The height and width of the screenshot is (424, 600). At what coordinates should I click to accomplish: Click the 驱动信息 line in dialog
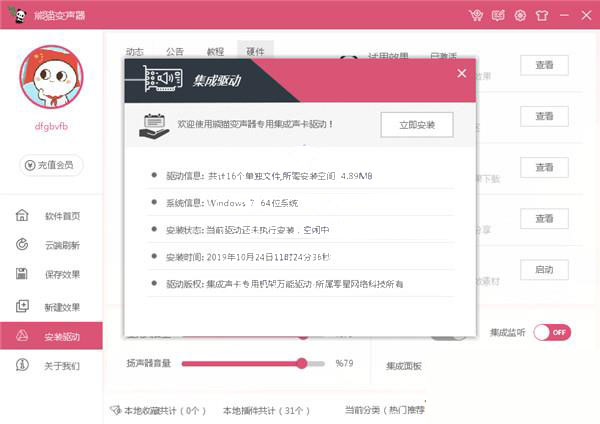click(269, 176)
